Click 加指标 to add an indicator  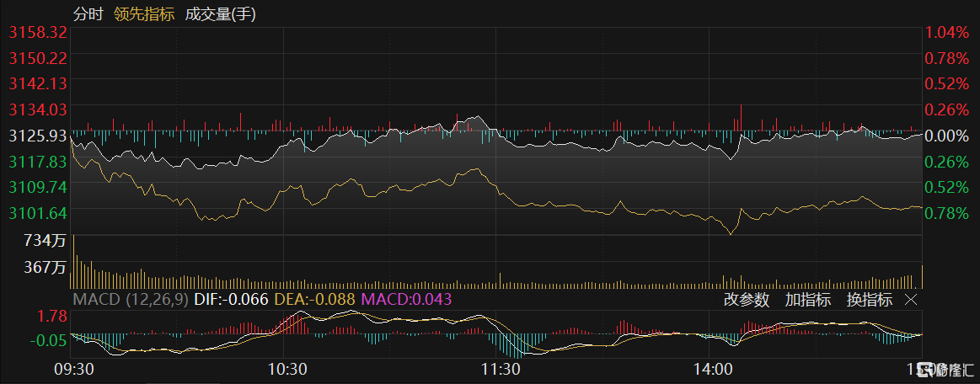click(807, 300)
